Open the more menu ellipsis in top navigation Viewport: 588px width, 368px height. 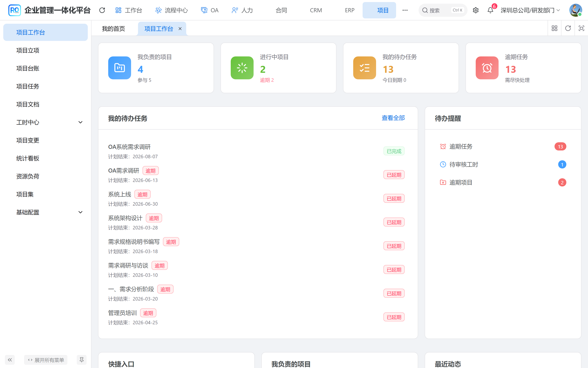[405, 10]
